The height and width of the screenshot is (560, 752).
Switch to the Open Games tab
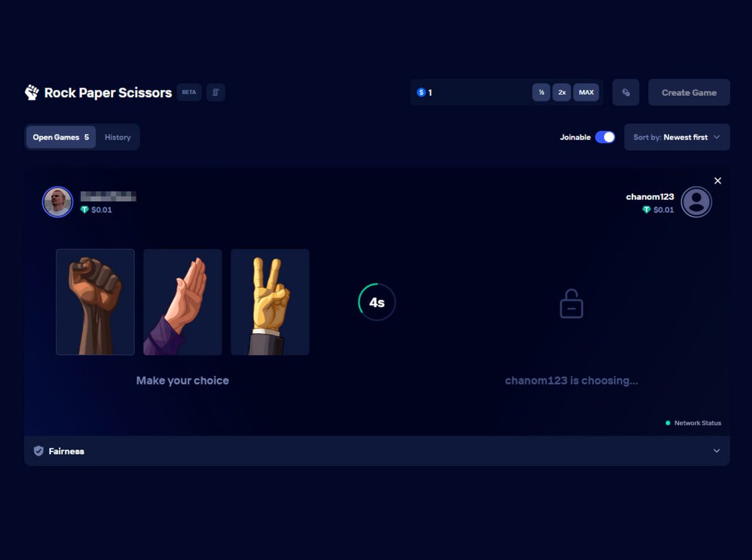click(61, 137)
